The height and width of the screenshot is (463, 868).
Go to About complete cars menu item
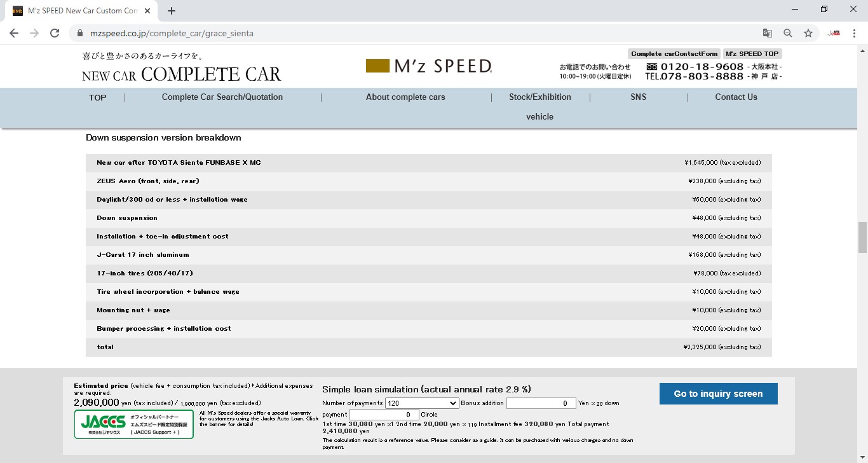click(405, 97)
